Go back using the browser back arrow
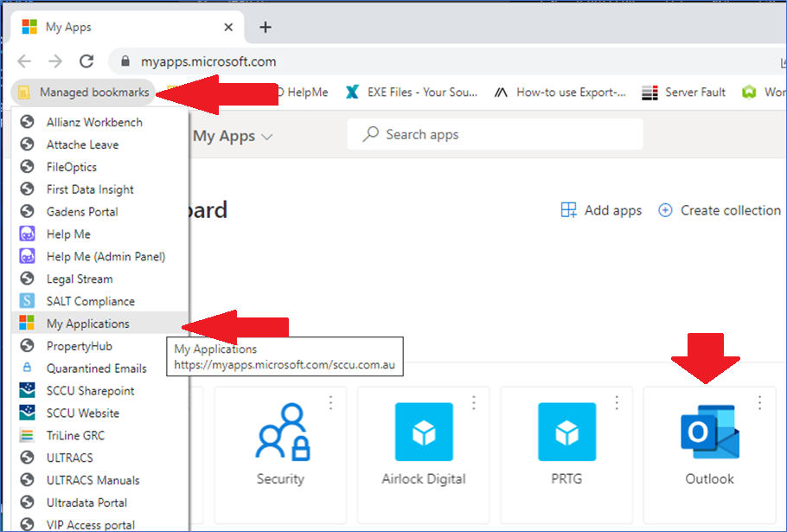The height and width of the screenshot is (532, 787). pyautogui.click(x=24, y=61)
